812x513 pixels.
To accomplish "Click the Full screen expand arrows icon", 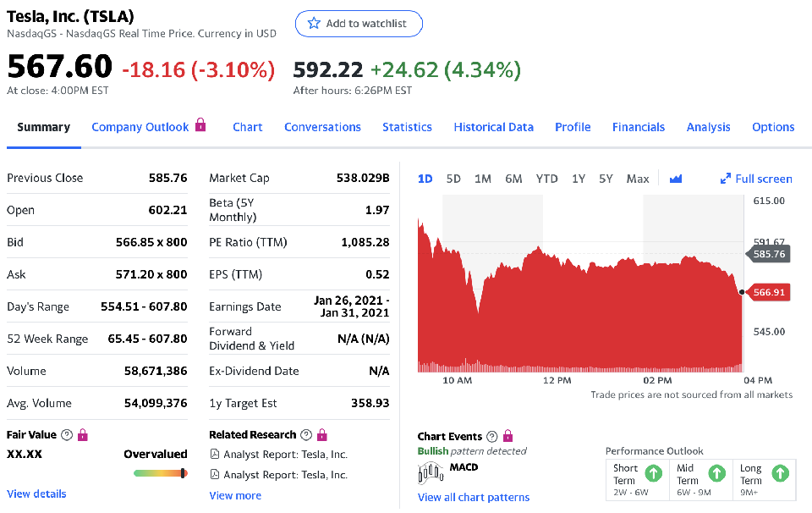I will [725, 179].
